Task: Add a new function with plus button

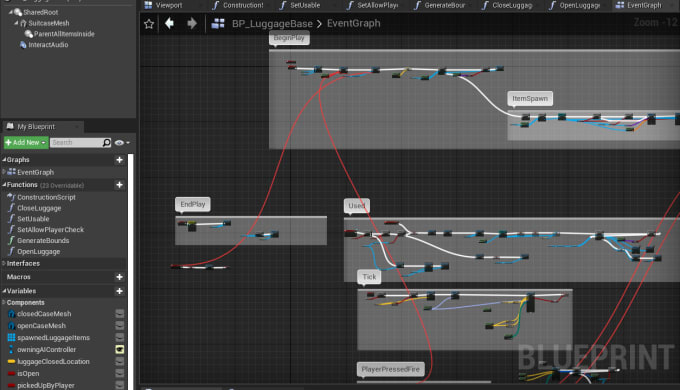Action: pos(119,185)
